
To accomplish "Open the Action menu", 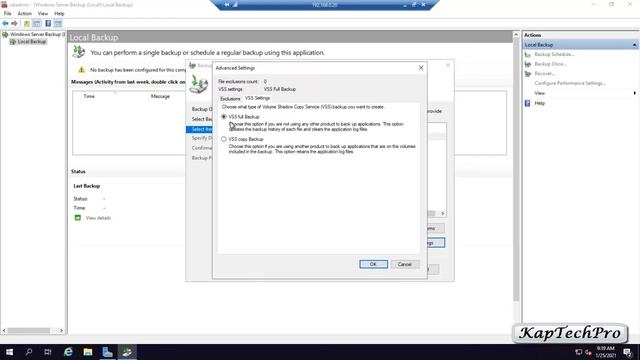I will point(24,13).
